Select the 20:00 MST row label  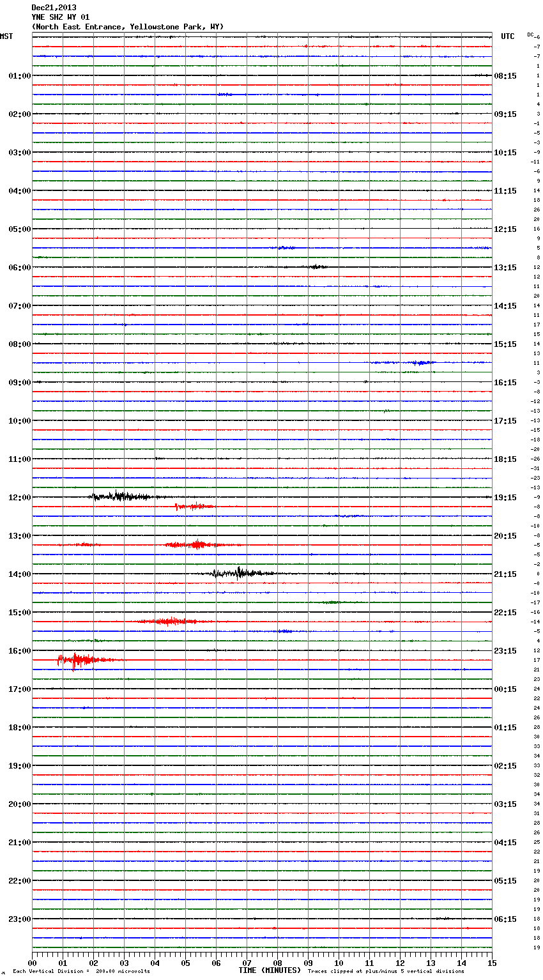tap(20, 804)
